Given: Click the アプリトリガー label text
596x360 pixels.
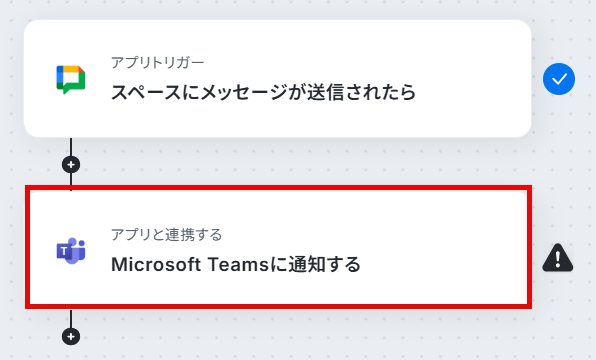Looking at the screenshot, I should tap(158, 62).
